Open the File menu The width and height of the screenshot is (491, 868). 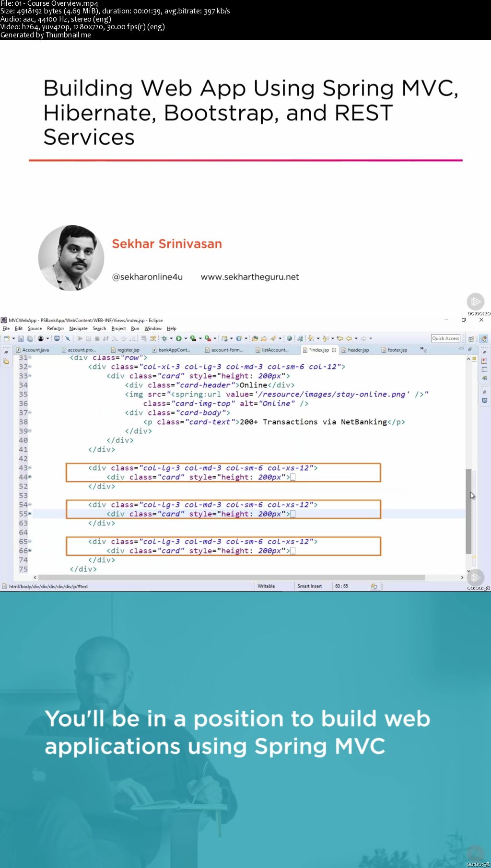click(x=6, y=329)
